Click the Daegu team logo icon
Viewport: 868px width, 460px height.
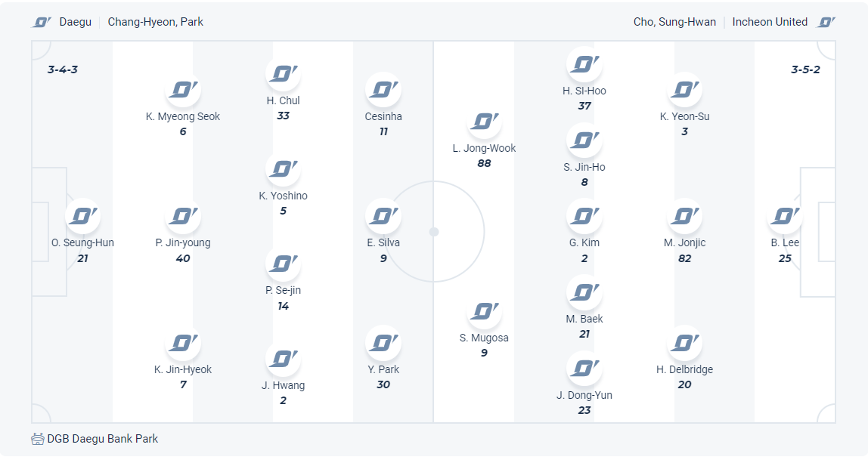(42, 22)
